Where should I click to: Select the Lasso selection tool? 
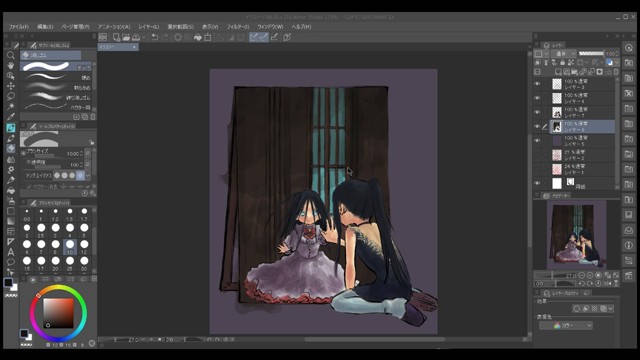(x=11, y=96)
